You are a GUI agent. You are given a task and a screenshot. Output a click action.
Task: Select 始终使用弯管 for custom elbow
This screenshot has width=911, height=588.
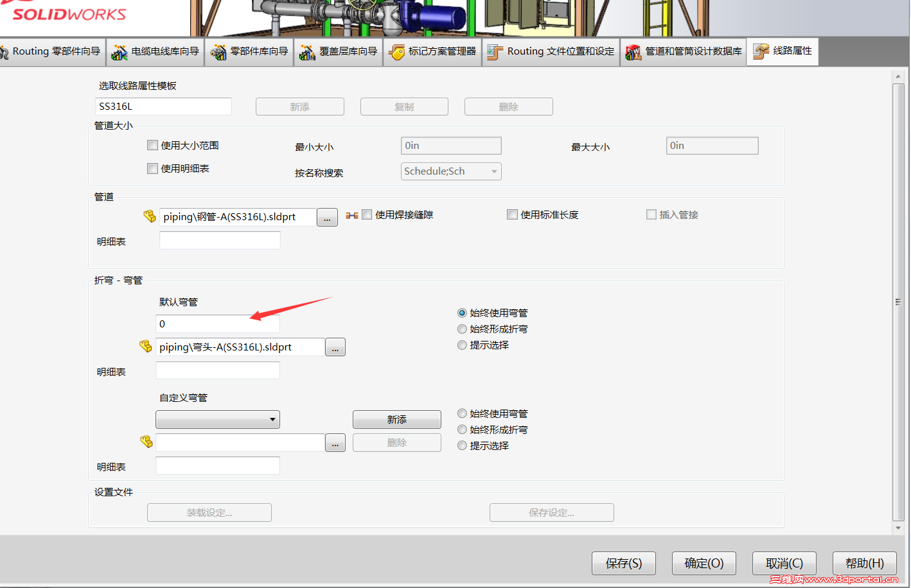coord(462,413)
